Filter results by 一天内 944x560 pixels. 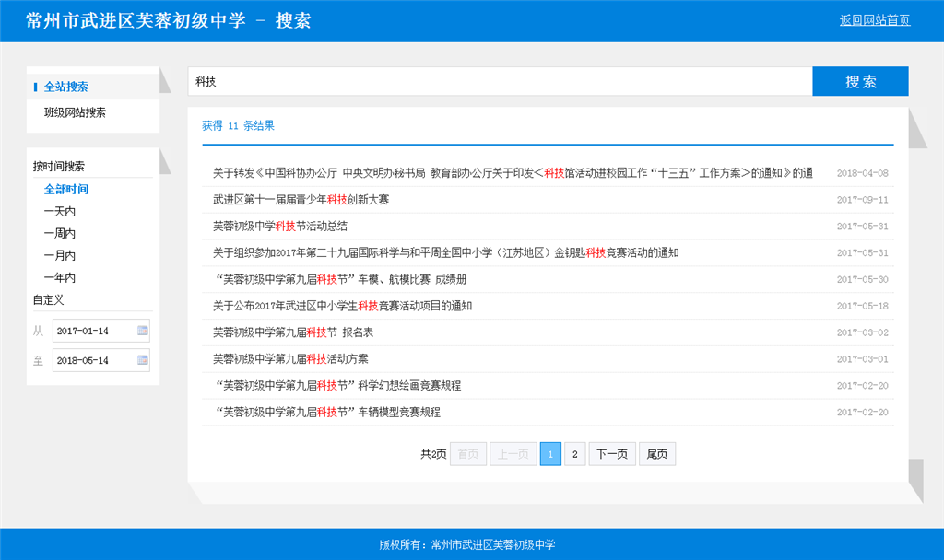(60, 211)
